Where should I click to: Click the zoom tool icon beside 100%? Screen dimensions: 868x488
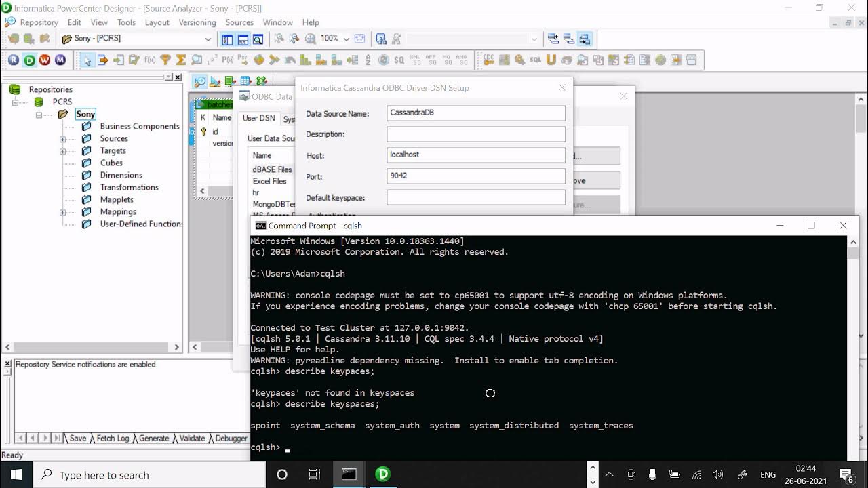point(311,39)
